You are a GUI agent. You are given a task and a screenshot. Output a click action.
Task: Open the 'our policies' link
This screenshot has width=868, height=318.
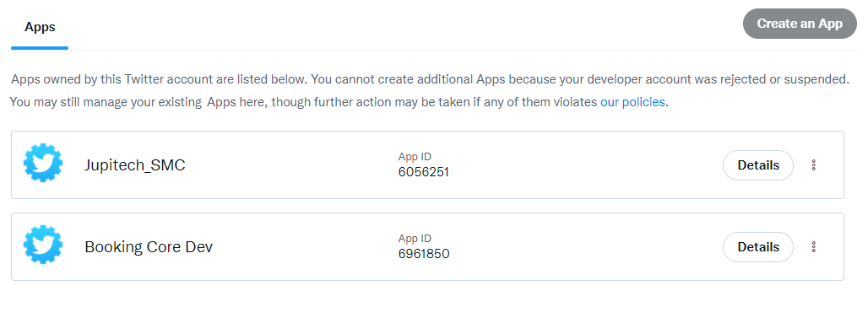pos(632,102)
